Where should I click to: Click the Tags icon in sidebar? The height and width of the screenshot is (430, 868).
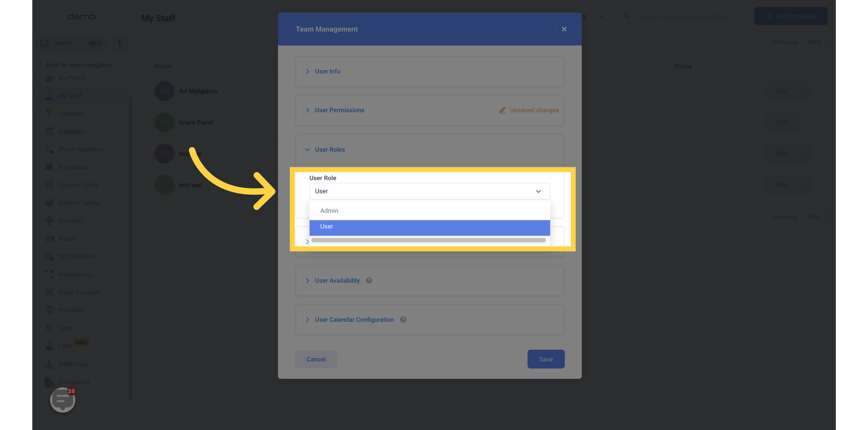pos(49,328)
